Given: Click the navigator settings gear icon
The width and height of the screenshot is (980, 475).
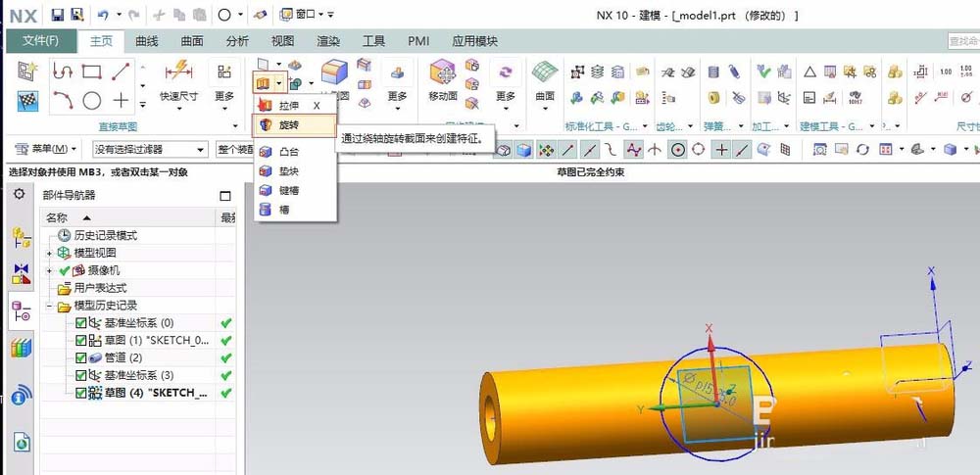Looking at the screenshot, I should point(20,194).
